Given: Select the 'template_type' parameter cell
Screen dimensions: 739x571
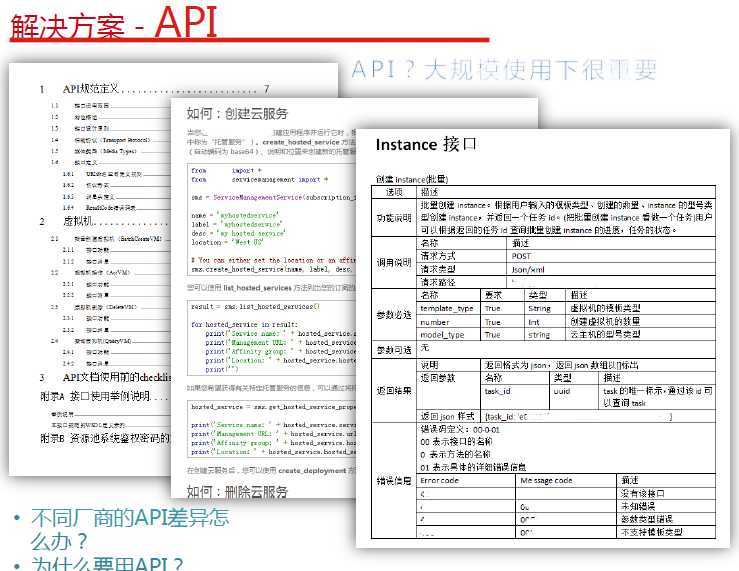Looking at the screenshot, I should 449,308.
